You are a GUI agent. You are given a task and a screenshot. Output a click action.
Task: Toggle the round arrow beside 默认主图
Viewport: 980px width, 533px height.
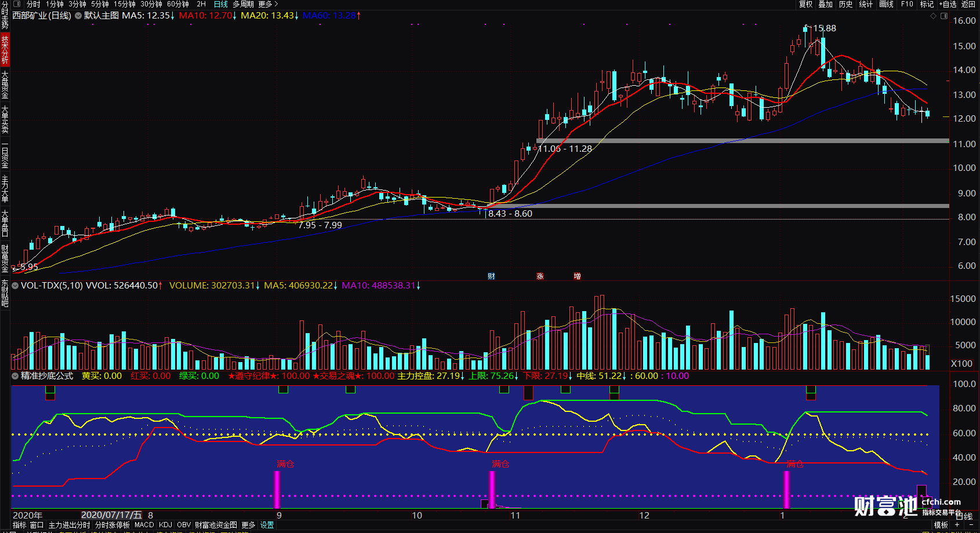(x=78, y=16)
